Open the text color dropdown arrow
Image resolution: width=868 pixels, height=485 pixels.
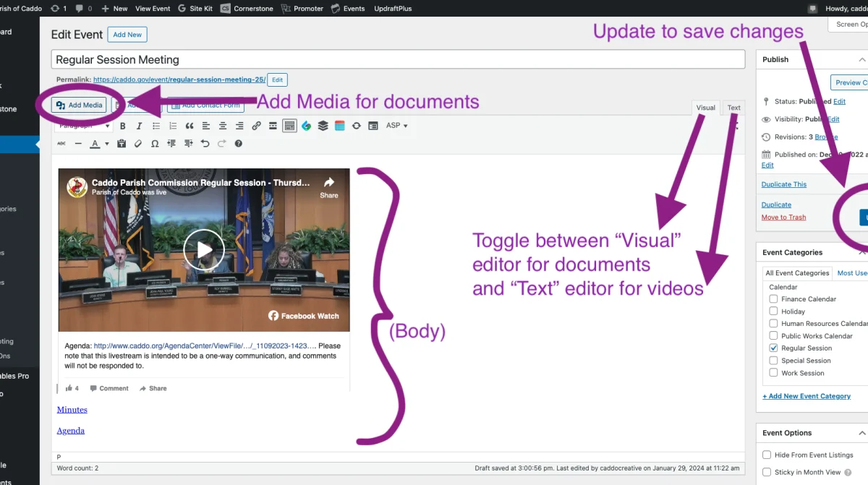click(107, 144)
